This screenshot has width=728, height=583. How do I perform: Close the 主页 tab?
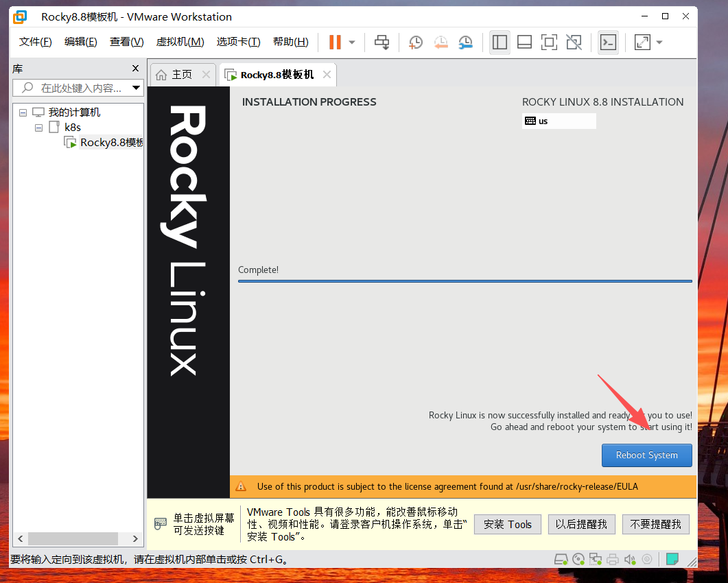coord(206,74)
